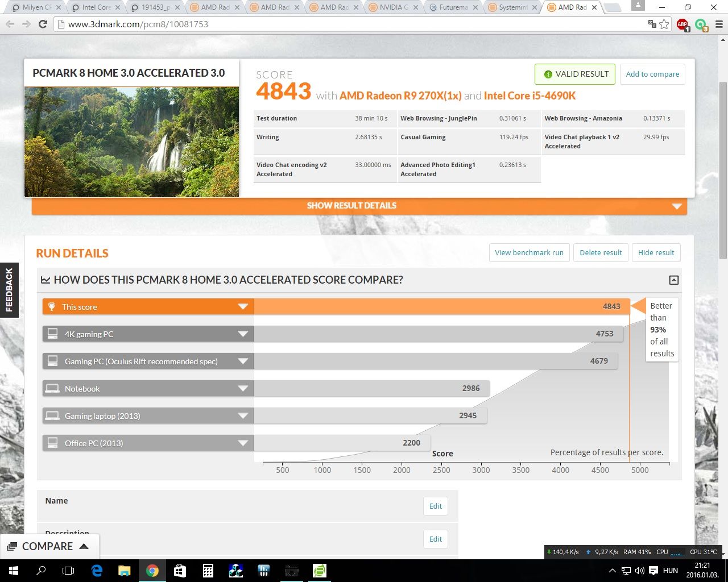Open the green extension next to ABP
The image size is (728, 582).
tap(701, 24)
